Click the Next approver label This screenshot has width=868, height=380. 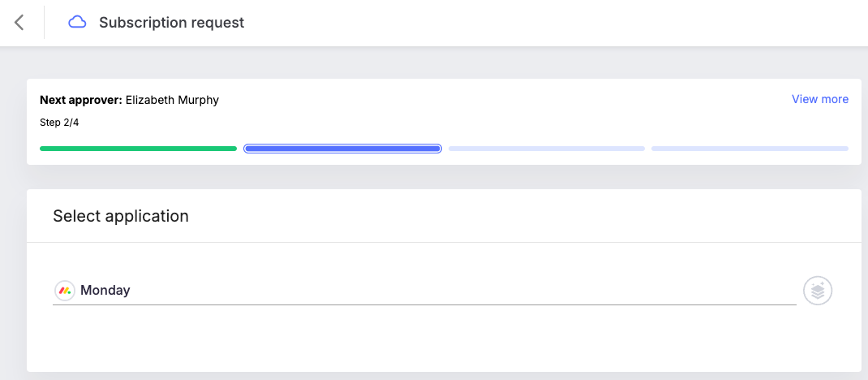click(x=81, y=100)
